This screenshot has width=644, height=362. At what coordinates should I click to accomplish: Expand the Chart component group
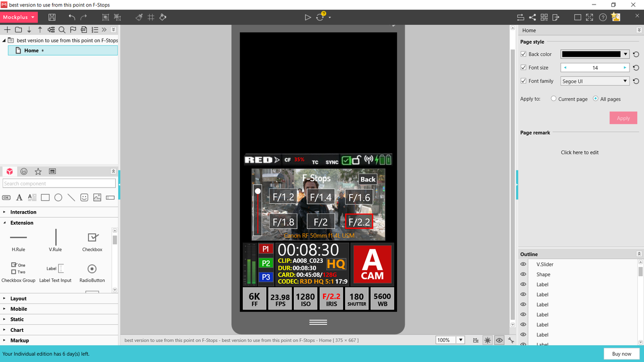tap(59, 330)
